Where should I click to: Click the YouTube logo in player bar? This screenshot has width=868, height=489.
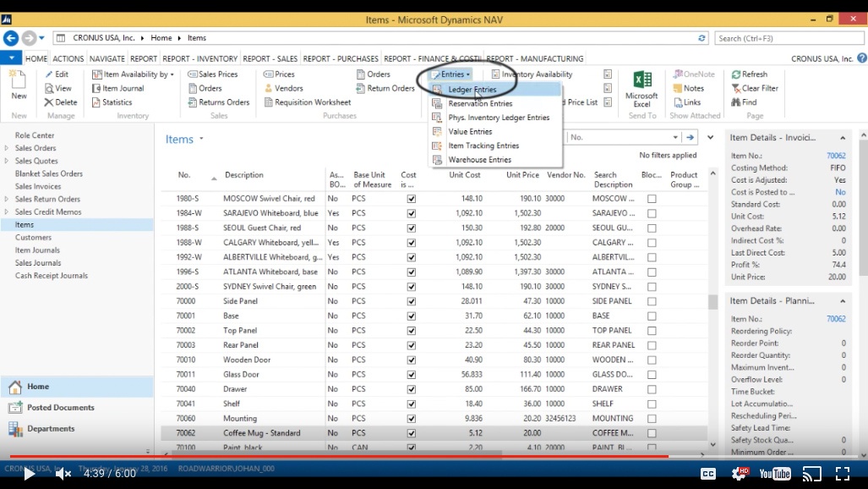click(775, 474)
